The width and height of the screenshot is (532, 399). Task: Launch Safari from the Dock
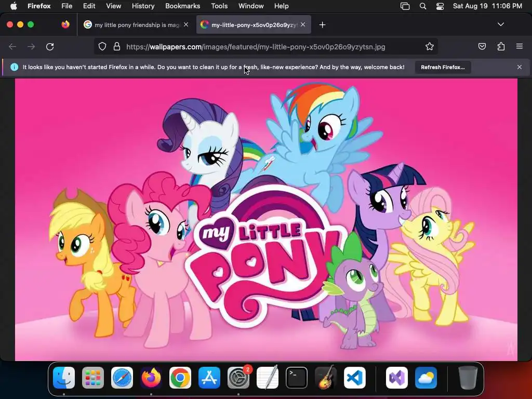(x=122, y=378)
